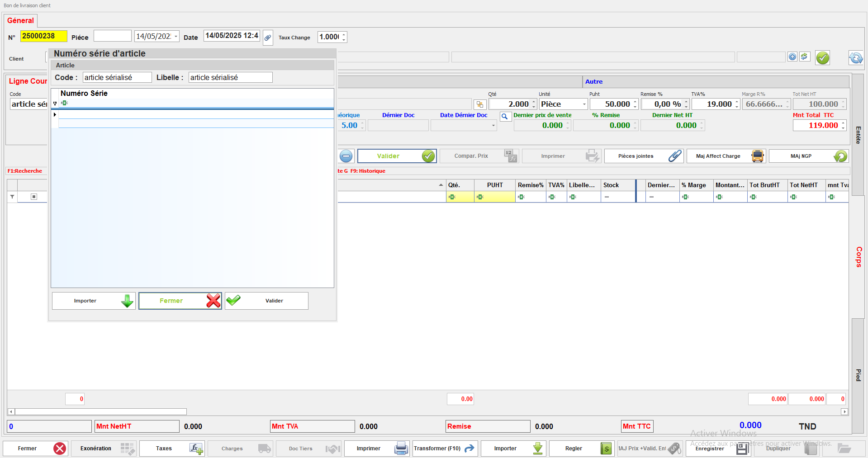Switch to the Géneral tab
868x458 pixels.
tap(20, 21)
